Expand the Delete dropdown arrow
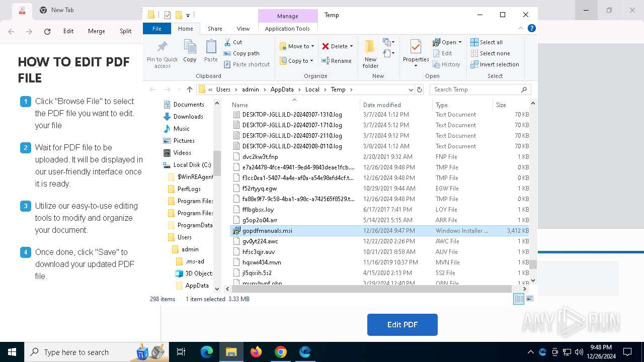The image size is (644, 362). tap(351, 46)
